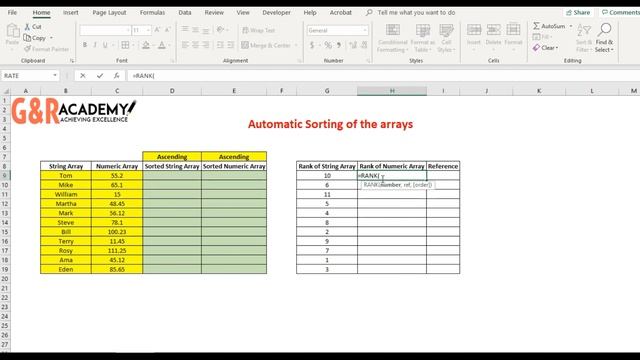The height and width of the screenshot is (360, 640).
Task: Open the Clear eraser menu
Action: (x=545, y=48)
